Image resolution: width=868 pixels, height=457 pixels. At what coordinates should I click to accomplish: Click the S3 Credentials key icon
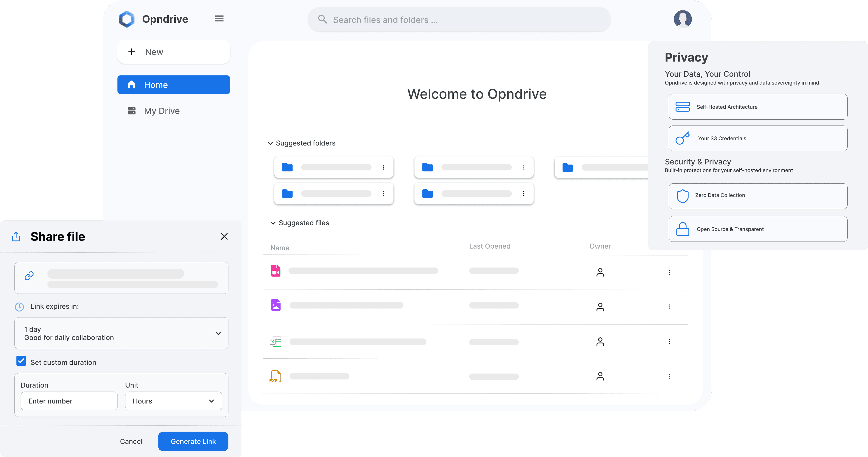coord(683,138)
